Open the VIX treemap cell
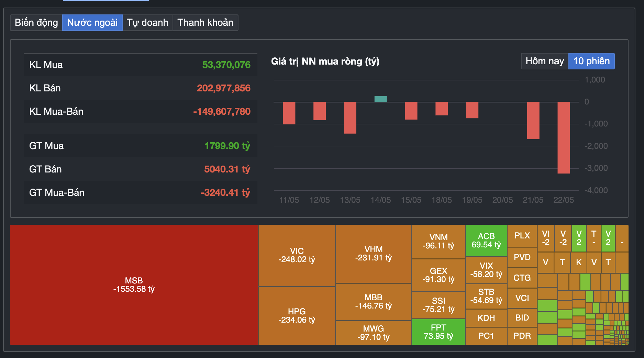This screenshot has width=644, height=358. coord(486,270)
